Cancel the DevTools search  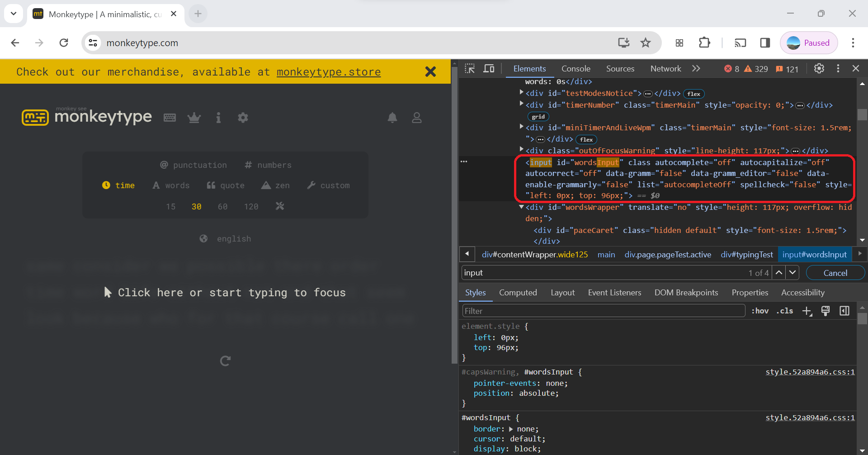point(835,273)
